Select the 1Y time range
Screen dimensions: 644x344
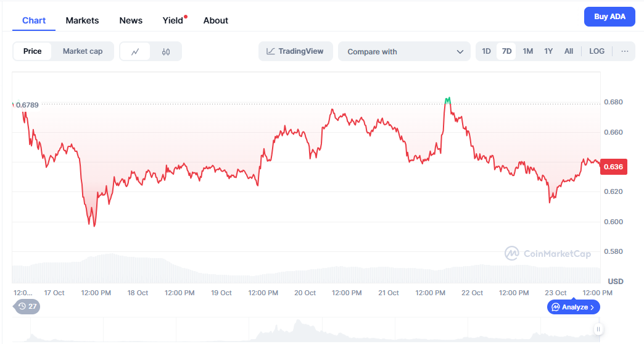[x=548, y=51]
